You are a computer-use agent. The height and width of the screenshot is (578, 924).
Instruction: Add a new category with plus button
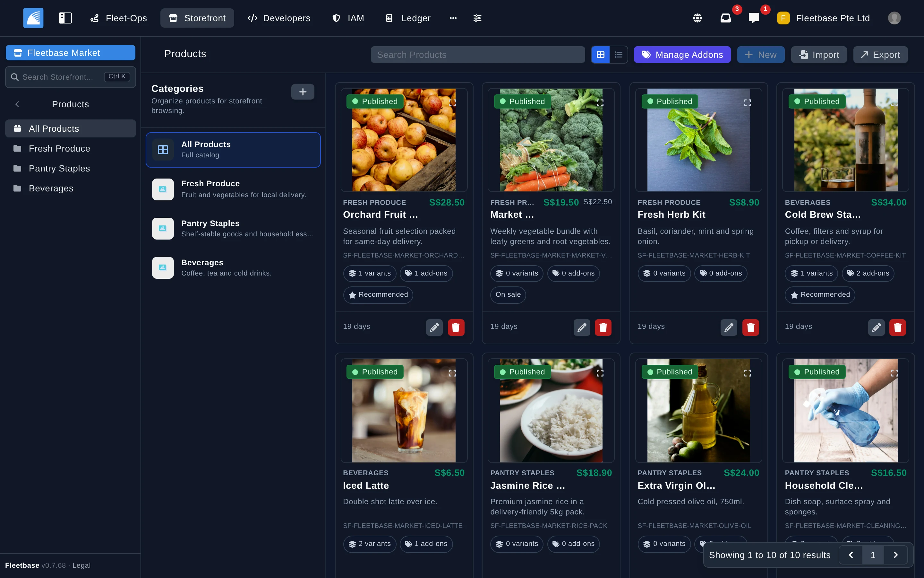(303, 92)
